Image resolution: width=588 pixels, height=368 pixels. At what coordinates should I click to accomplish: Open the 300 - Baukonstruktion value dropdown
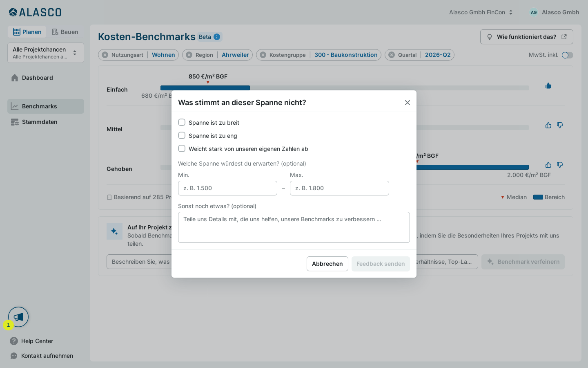coord(346,55)
